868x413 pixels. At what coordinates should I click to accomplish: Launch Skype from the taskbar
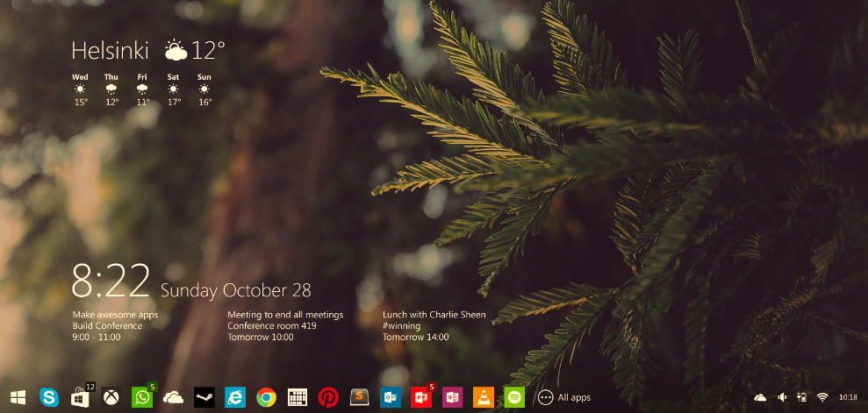pyautogui.click(x=49, y=397)
